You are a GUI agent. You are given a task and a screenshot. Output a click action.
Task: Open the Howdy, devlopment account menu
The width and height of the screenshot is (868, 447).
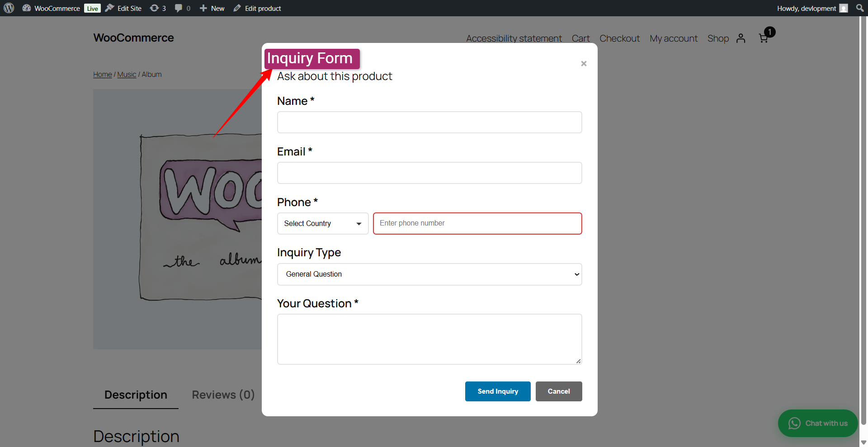[x=812, y=8]
